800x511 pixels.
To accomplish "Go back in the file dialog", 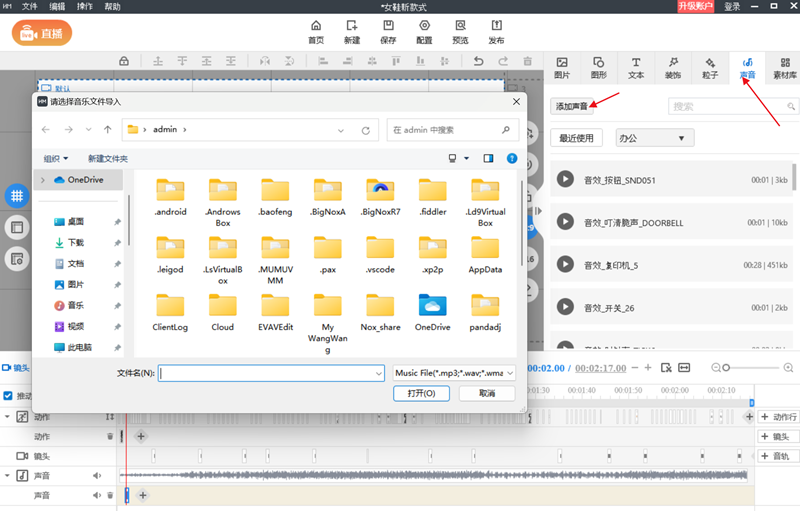I will coord(46,130).
